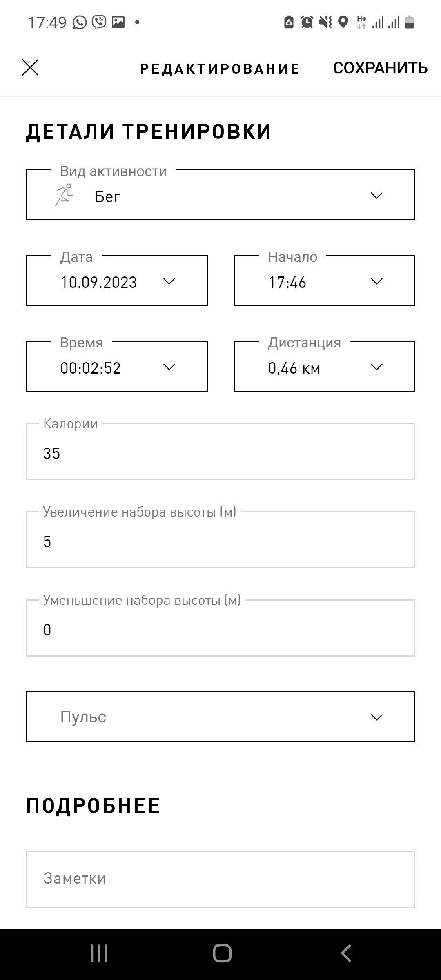Close the editing screen with X icon
Viewport: 441px width, 980px height.
tap(30, 67)
